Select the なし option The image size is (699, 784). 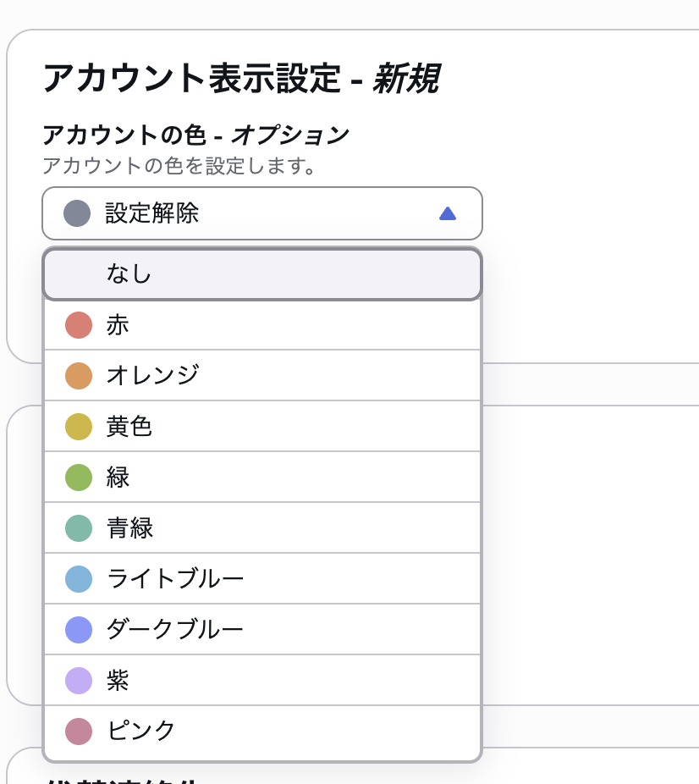262,274
